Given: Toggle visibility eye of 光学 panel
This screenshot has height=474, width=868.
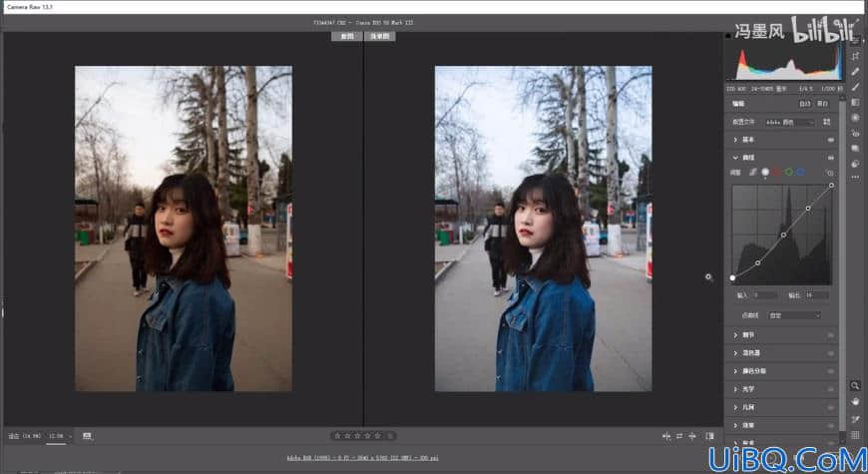Looking at the screenshot, I should pos(830,389).
